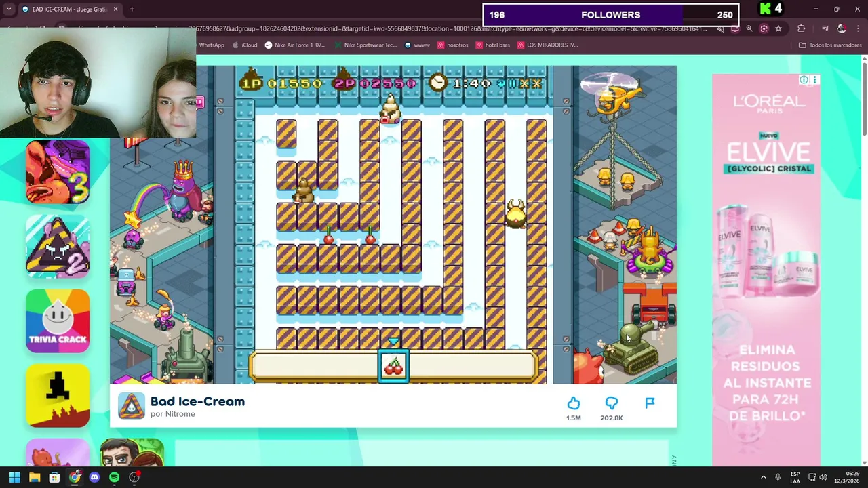Click the game timer showing 1:40
Screen dimensions: 868x488
[x=460, y=83]
